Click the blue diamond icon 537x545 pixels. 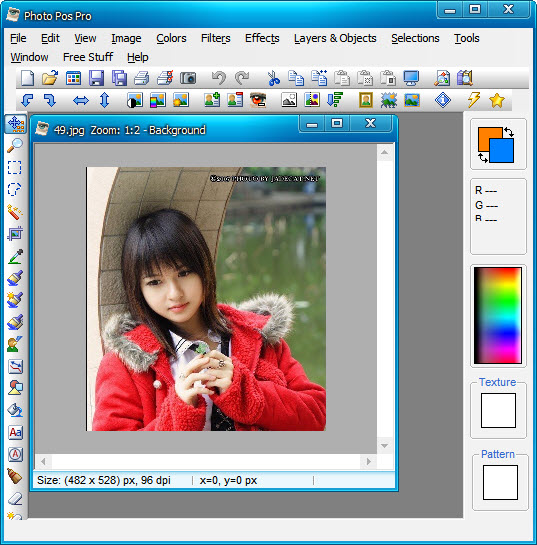(x=443, y=100)
